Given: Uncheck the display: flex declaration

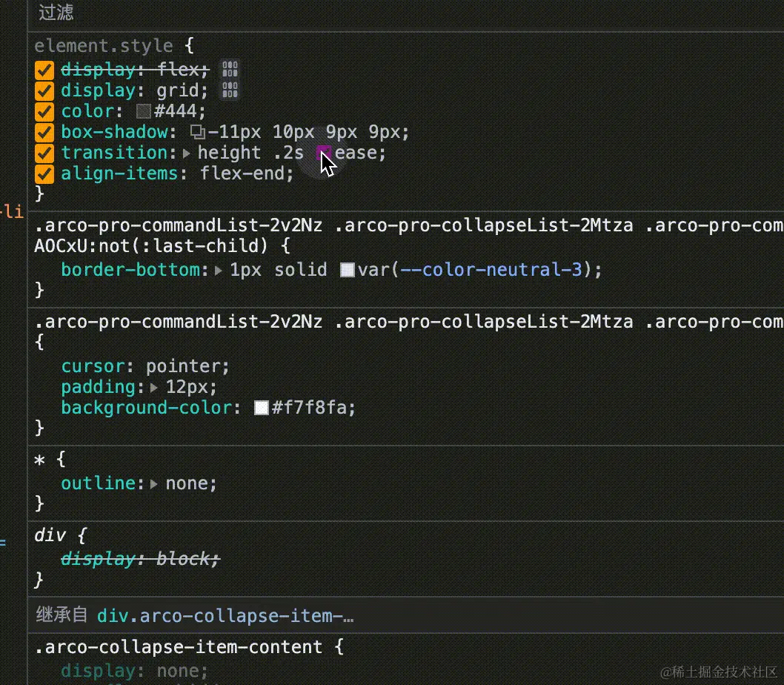Looking at the screenshot, I should click(44, 70).
